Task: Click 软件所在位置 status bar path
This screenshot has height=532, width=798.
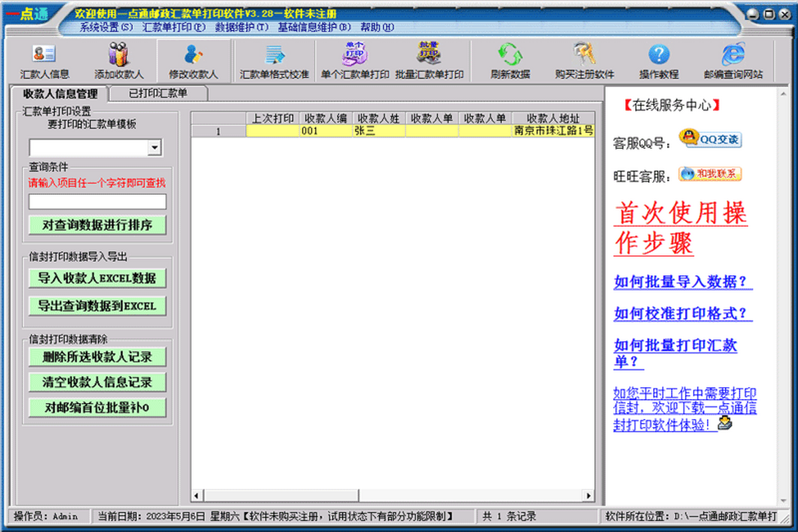Action: tap(690, 516)
